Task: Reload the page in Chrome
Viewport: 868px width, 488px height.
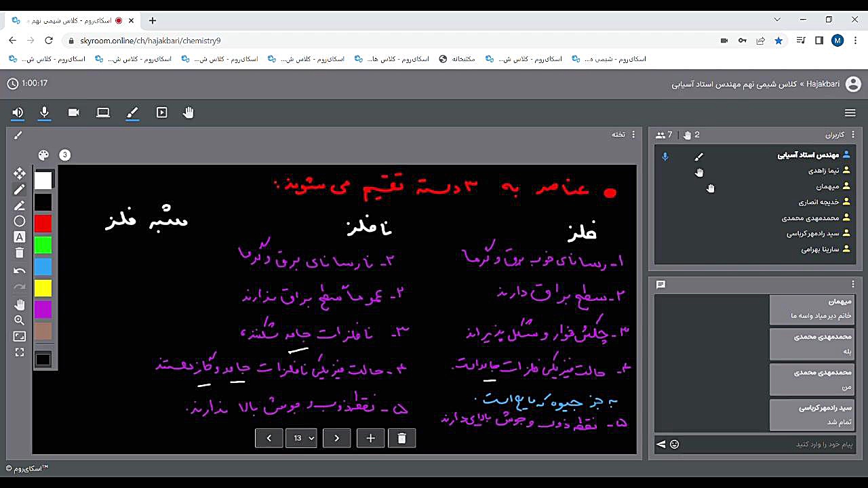Action: [x=49, y=41]
